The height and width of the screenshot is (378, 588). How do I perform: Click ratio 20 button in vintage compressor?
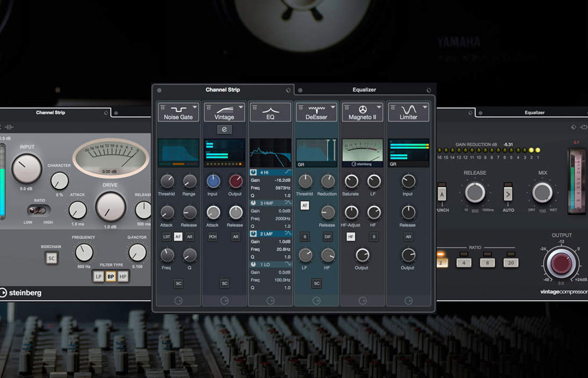(x=511, y=262)
